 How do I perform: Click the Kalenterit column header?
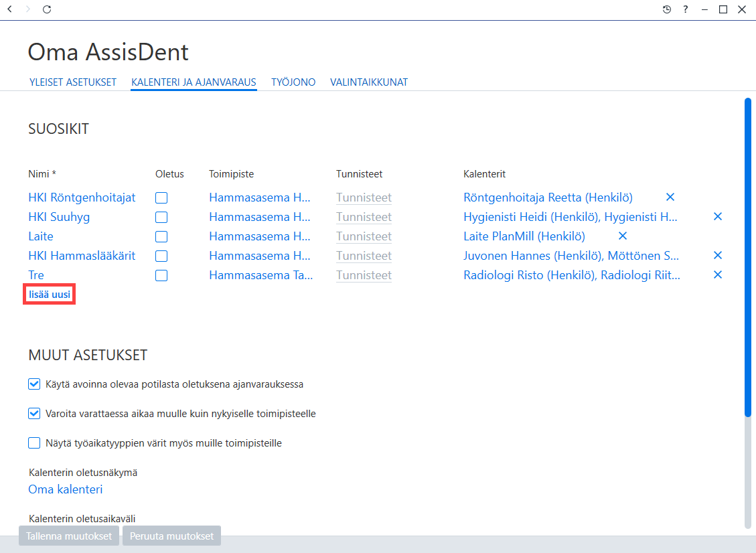[x=485, y=174]
